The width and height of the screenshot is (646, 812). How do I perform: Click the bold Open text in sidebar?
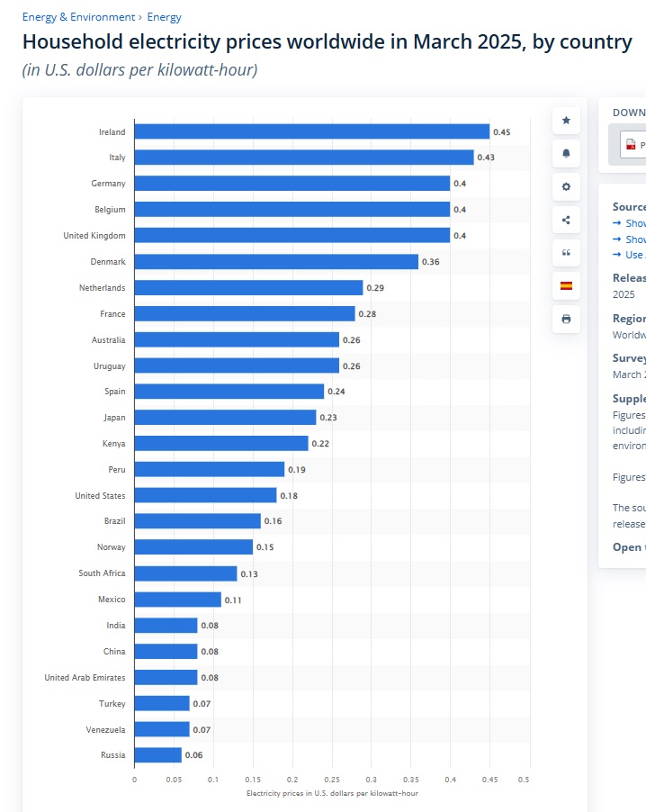click(627, 547)
